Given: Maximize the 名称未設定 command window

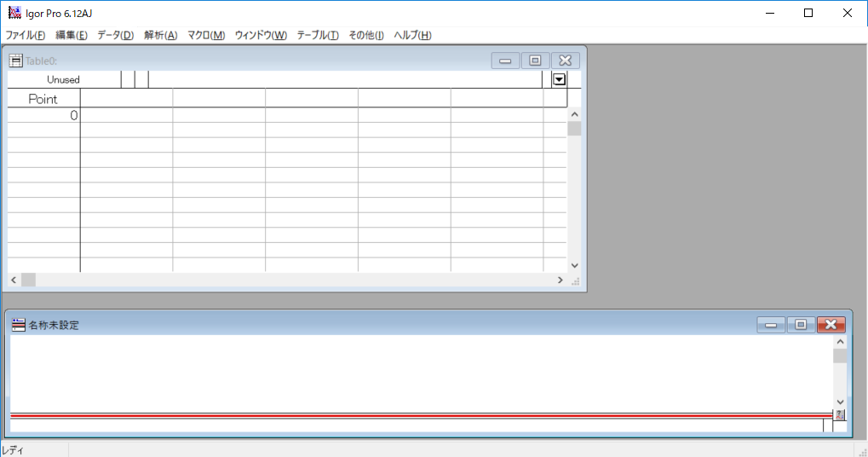Looking at the screenshot, I should click(x=801, y=325).
